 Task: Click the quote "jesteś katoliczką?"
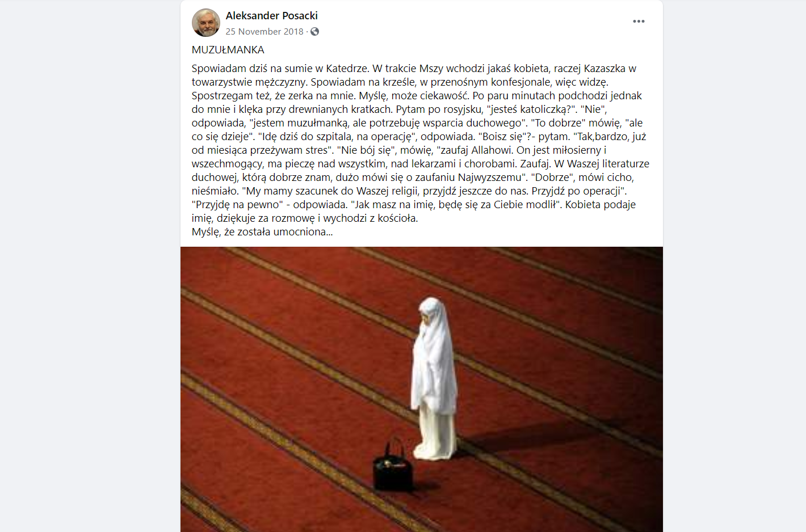[x=532, y=109]
